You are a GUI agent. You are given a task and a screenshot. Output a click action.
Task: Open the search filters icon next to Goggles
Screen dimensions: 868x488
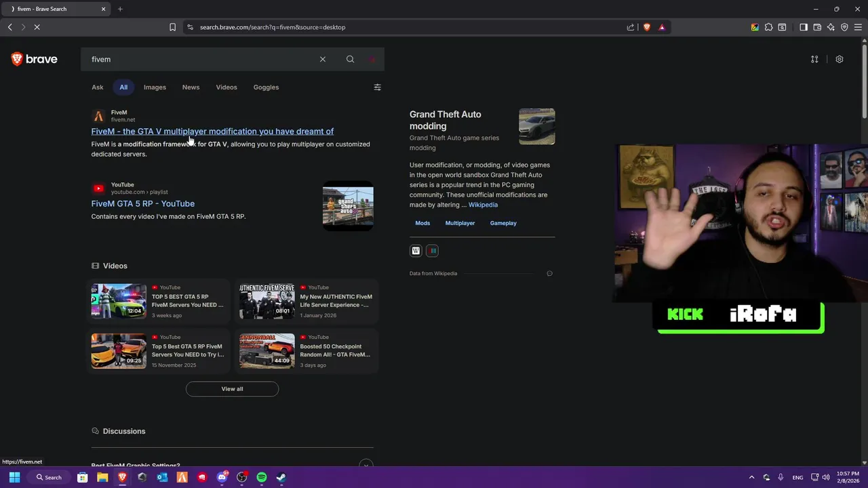[x=377, y=87]
